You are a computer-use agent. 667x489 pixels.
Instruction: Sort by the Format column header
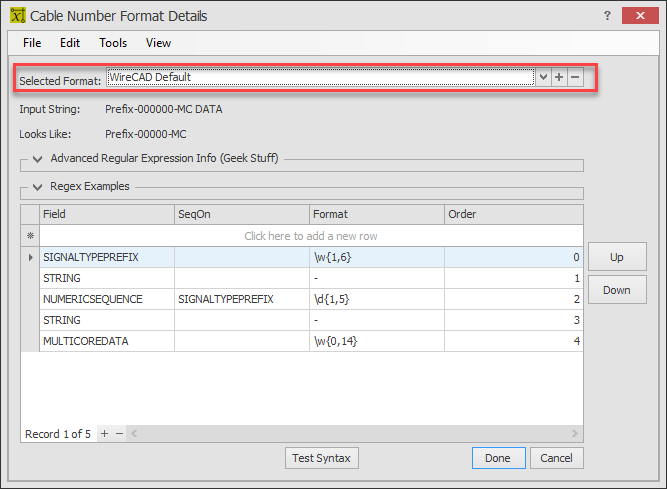(x=377, y=214)
